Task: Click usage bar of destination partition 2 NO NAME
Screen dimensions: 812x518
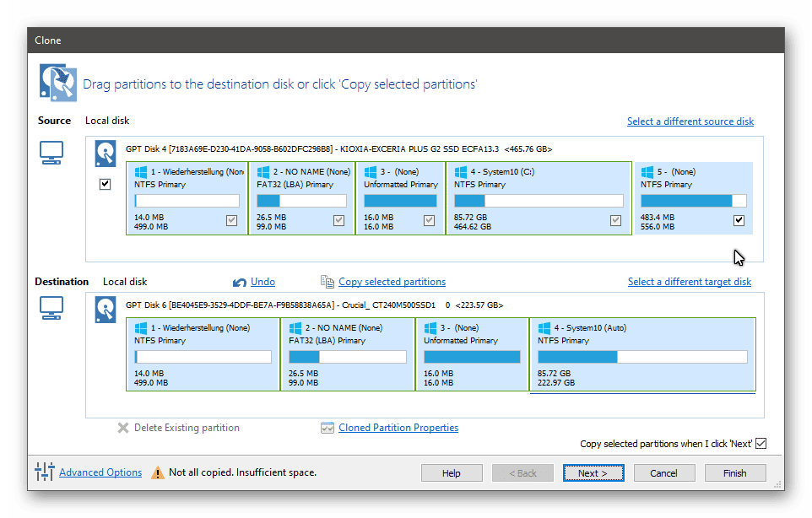Action: point(348,357)
